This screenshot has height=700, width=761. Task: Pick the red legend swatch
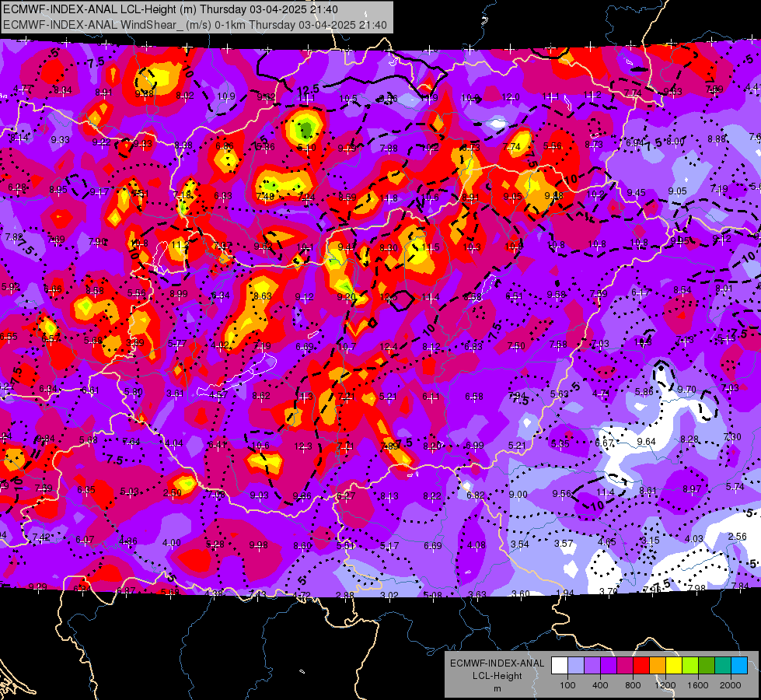[641, 666]
